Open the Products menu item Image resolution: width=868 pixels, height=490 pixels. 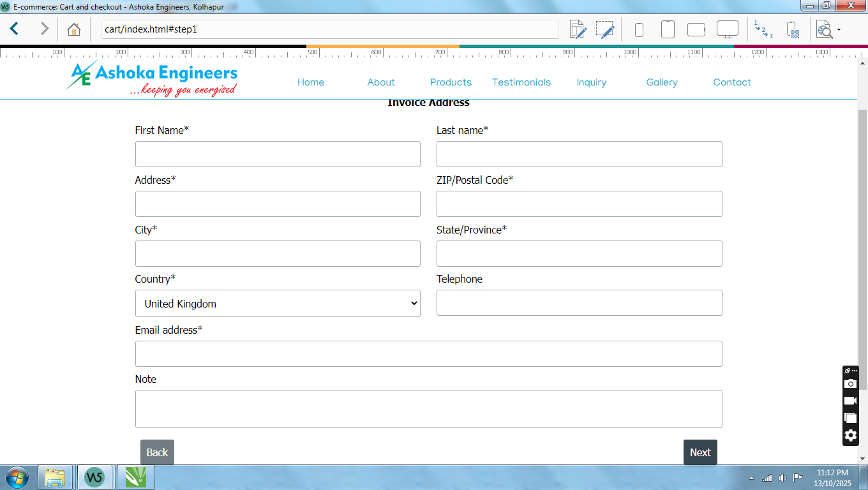click(x=451, y=82)
